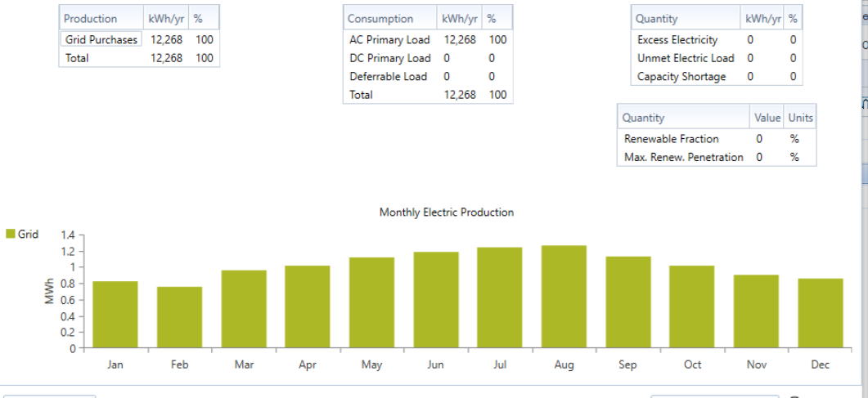The width and height of the screenshot is (868, 398).
Task: Click the August bar in the chart
Action: tap(564, 297)
